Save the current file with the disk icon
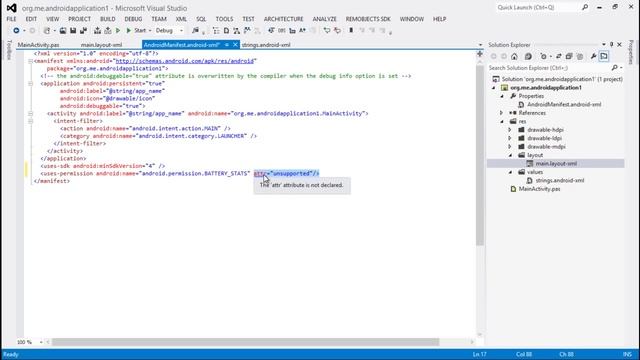The width and height of the screenshot is (640, 360). [73, 31]
